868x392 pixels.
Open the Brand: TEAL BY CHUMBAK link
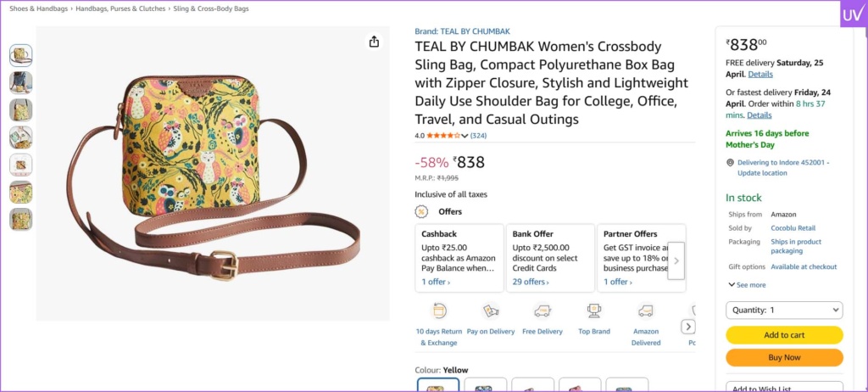(462, 31)
